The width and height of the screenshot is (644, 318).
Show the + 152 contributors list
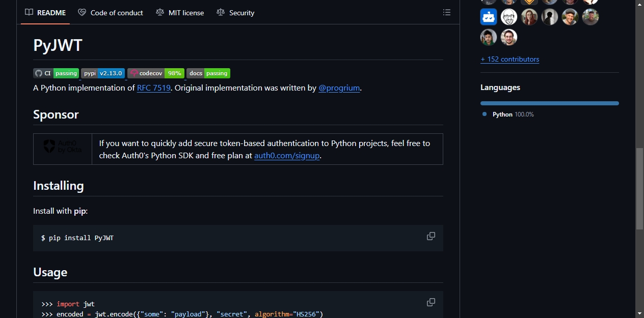(x=509, y=59)
